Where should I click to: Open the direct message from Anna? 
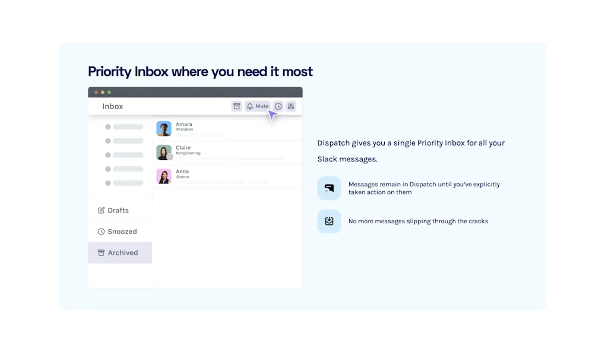(x=227, y=176)
